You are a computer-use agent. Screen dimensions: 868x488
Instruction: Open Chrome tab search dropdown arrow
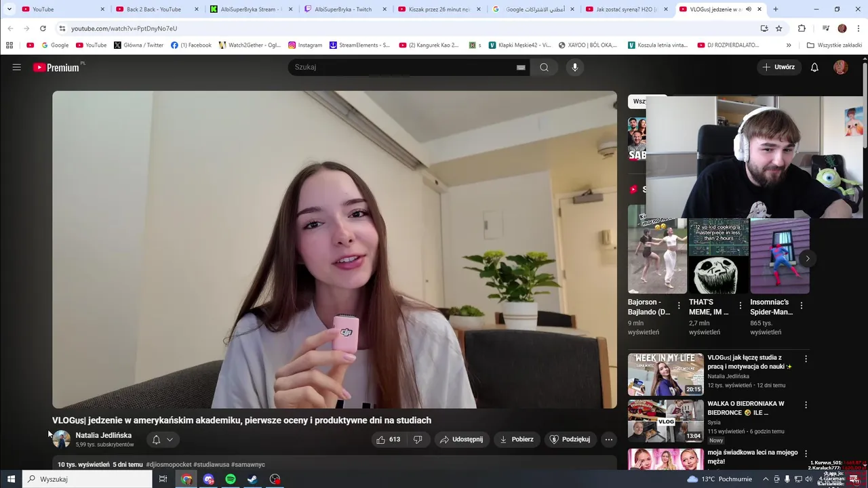[9, 9]
